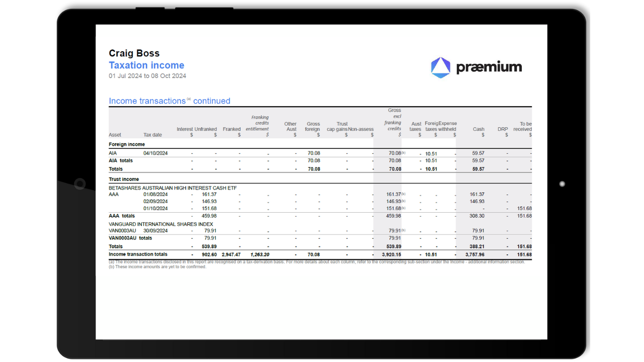
Task: Click the 01/08/2024 tax date
Action: point(155,195)
